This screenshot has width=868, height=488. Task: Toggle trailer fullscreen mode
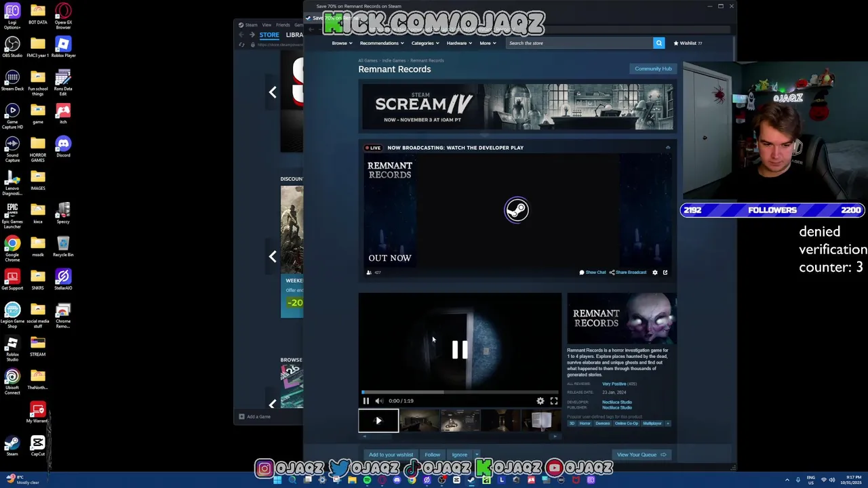click(554, 401)
